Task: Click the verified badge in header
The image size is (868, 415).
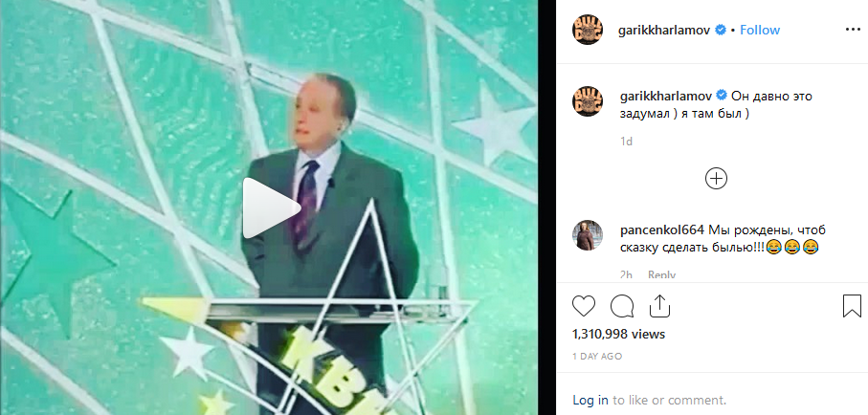Action: pos(721,30)
